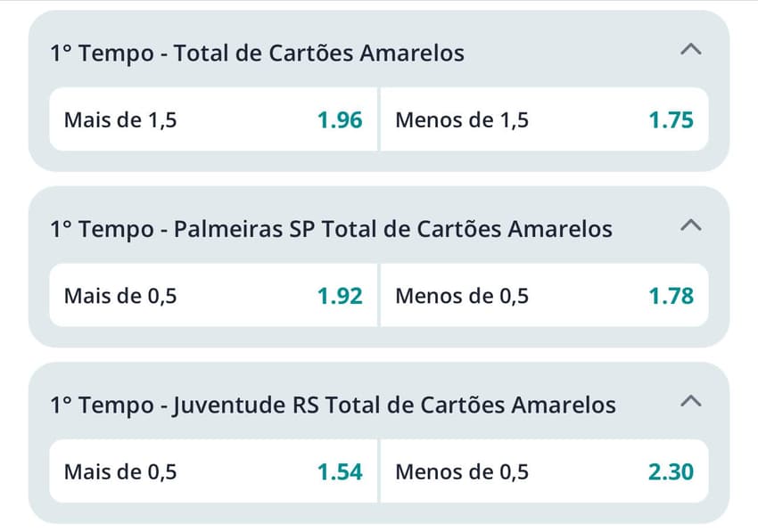Select Juventude Menos de 0,5 at 2.30
The image size is (758, 532).
tap(544, 471)
